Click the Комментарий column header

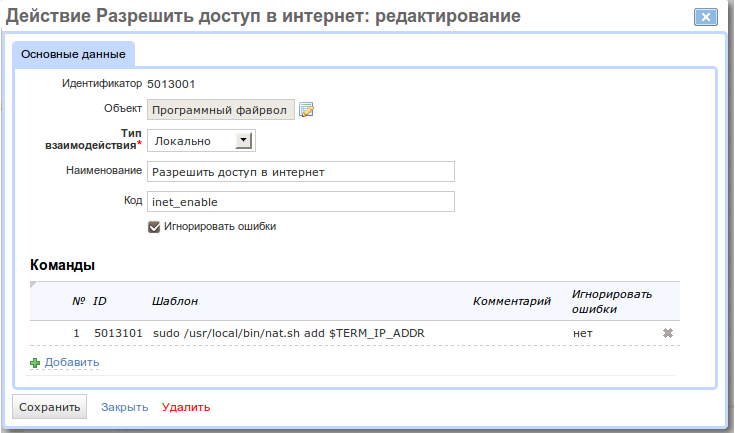511,301
